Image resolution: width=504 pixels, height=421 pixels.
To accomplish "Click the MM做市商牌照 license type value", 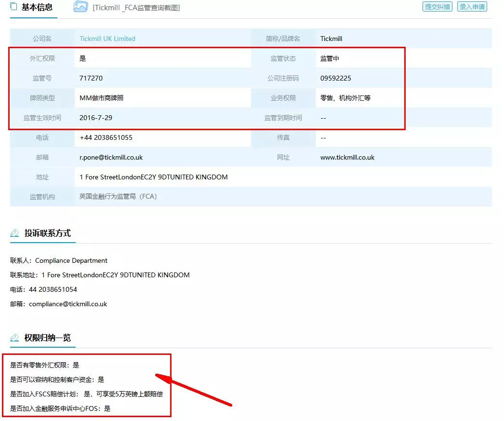I will coord(102,98).
